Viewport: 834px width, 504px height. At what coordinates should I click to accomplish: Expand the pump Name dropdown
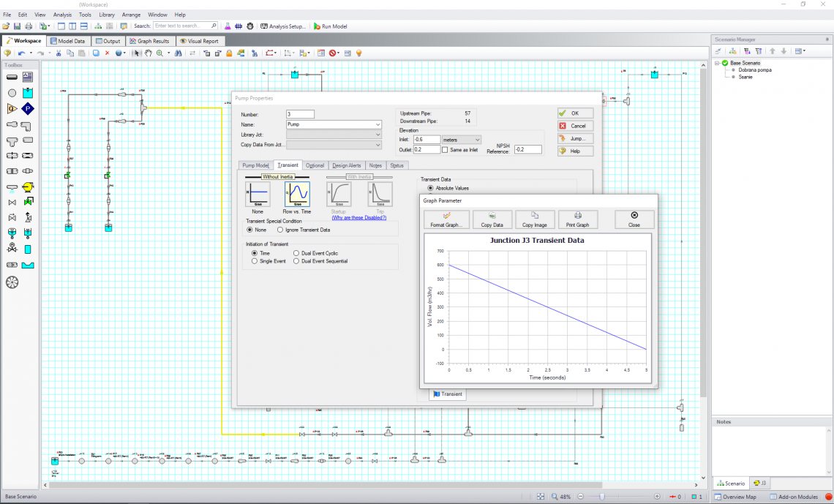coord(377,124)
